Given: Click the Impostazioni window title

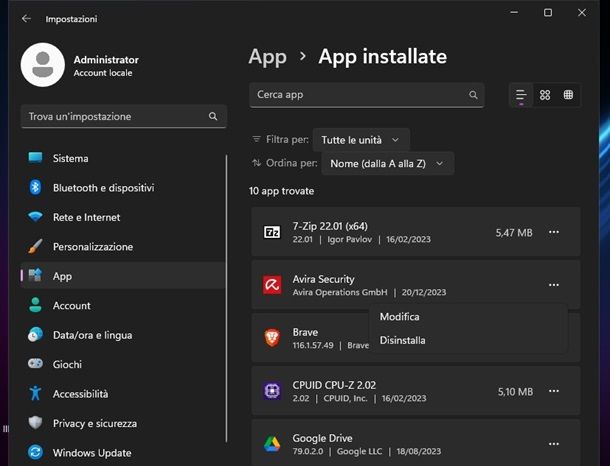Looking at the screenshot, I should (x=71, y=19).
